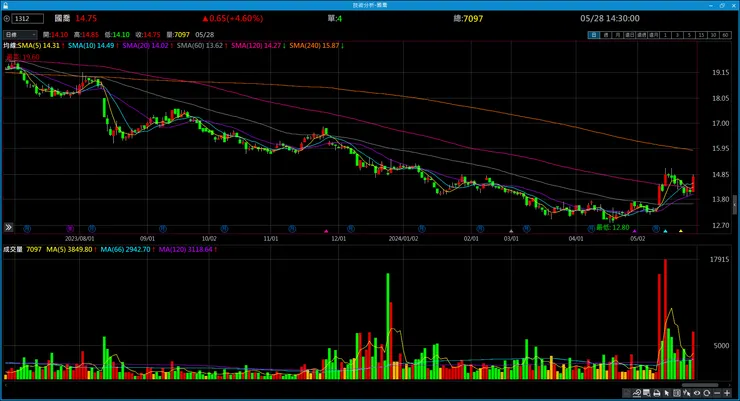Image resolution: width=740 pixels, height=401 pixels.
Task: Zoom in chart with plus icon
Action: pyautogui.click(x=727, y=393)
